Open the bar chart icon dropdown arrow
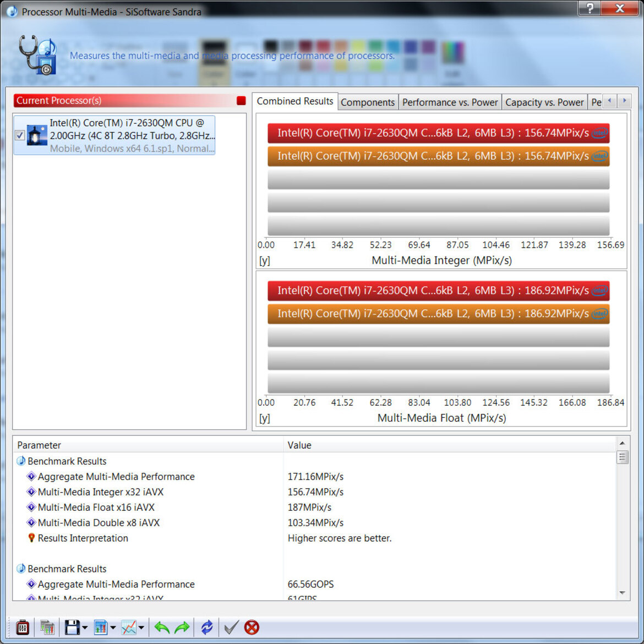The image size is (644, 644). [113, 627]
